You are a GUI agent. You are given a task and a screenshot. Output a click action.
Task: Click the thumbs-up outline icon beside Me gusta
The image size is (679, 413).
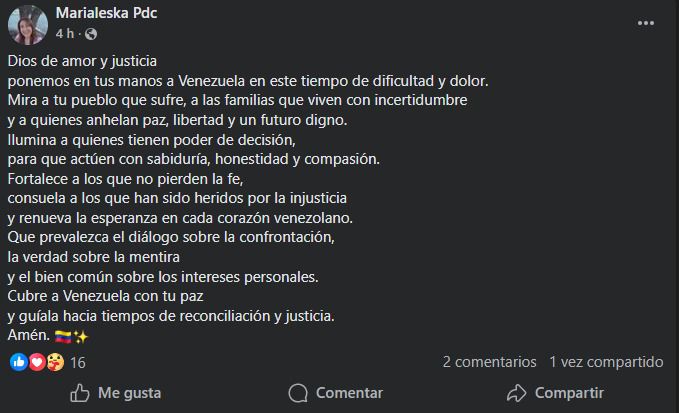(80, 393)
